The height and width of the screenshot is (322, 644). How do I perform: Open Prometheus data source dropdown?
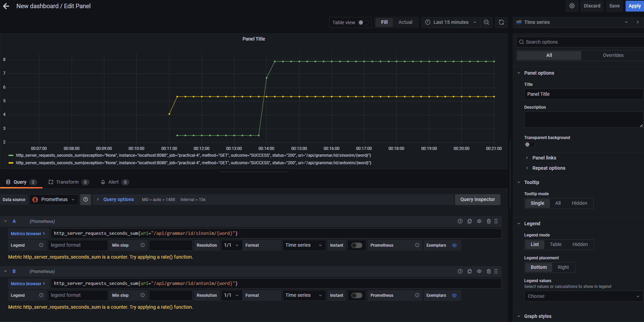pyautogui.click(x=54, y=200)
